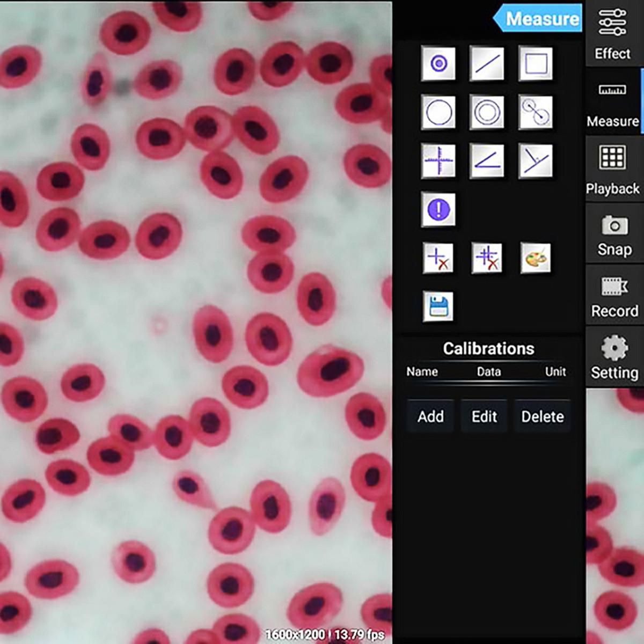Select the four-point angle tool

(x=536, y=161)
